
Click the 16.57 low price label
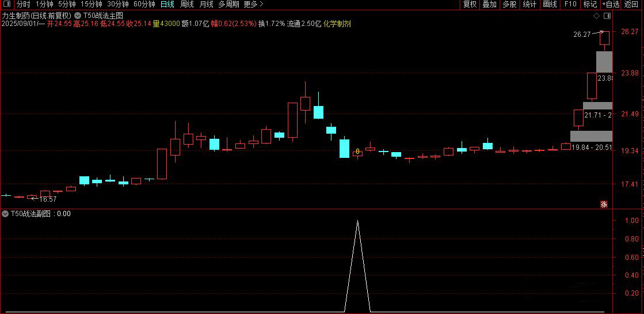coord(48,199)
